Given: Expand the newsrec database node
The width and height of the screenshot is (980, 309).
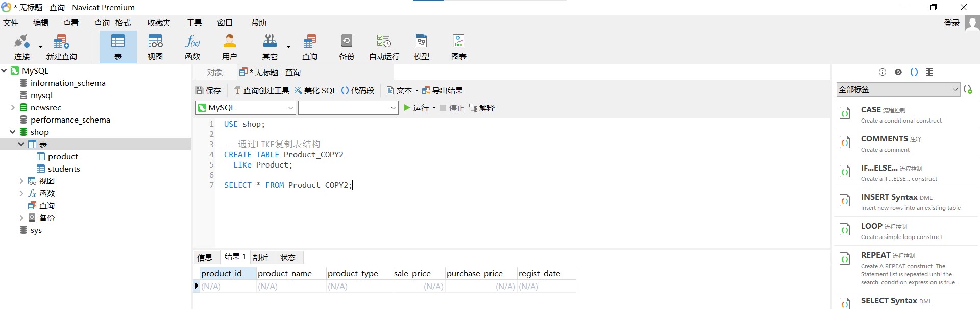Looking at the screenshot, I should click(13, 107).
